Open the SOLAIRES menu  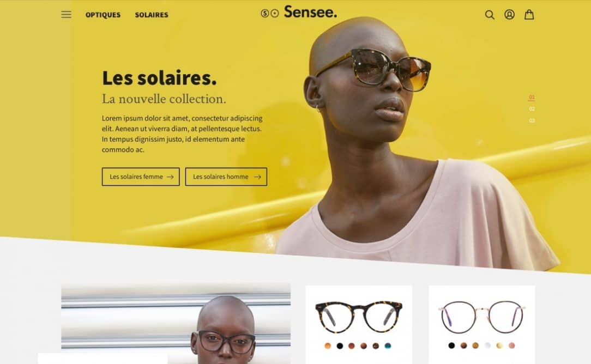152,15
